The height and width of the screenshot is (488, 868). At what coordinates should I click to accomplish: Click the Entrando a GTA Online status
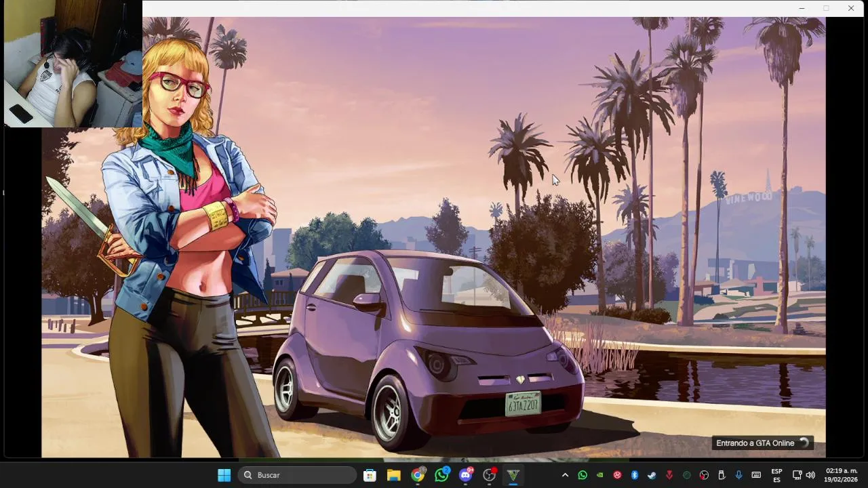(x=762, y=443)
